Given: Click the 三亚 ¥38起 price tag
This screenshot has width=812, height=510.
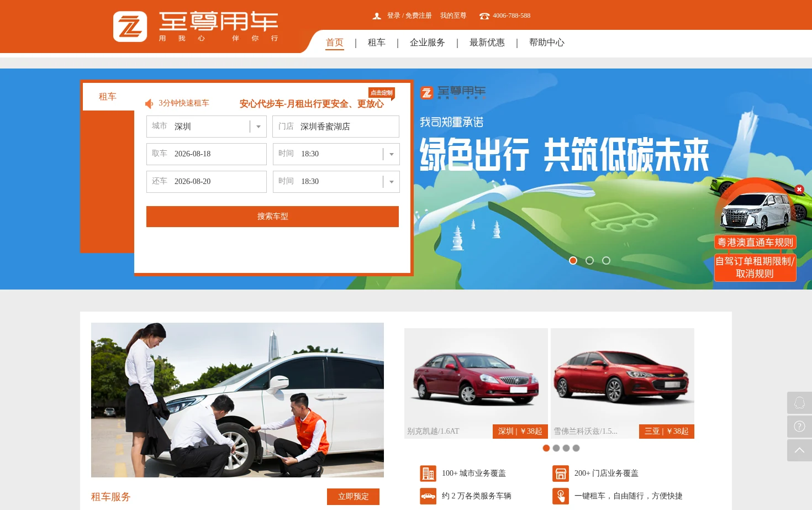Looking at the screenshot, I should pyautogui.click(x=666, y=432).
